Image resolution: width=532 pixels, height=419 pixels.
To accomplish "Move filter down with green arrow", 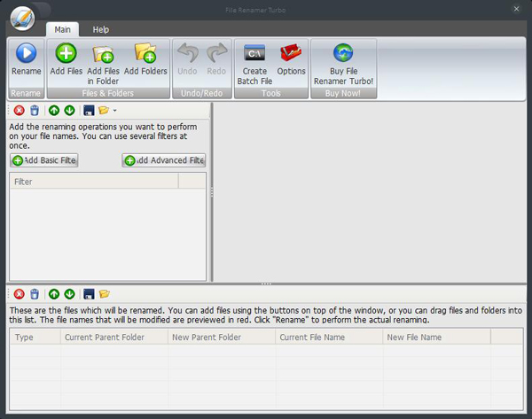I will (69, 111).
